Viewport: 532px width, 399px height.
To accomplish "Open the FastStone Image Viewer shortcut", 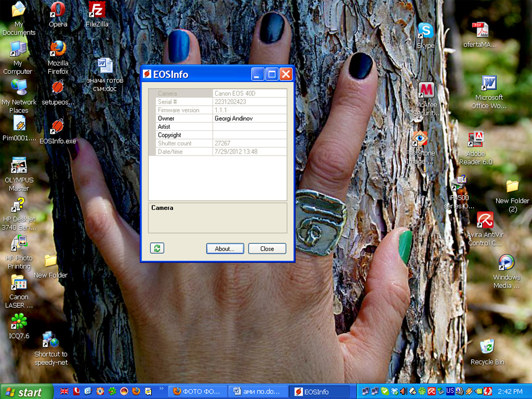I will 420,139.
